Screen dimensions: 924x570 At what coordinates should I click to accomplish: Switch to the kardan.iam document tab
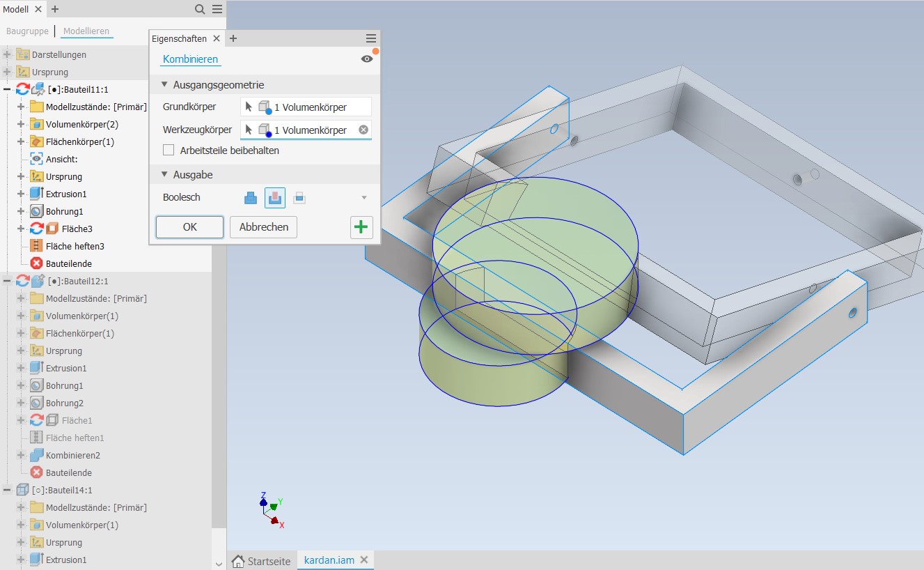329,560
